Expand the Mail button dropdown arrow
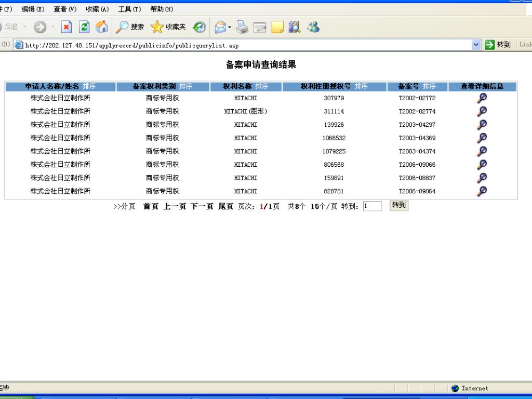Screen dimensions: 532x399 click(230, 27)
